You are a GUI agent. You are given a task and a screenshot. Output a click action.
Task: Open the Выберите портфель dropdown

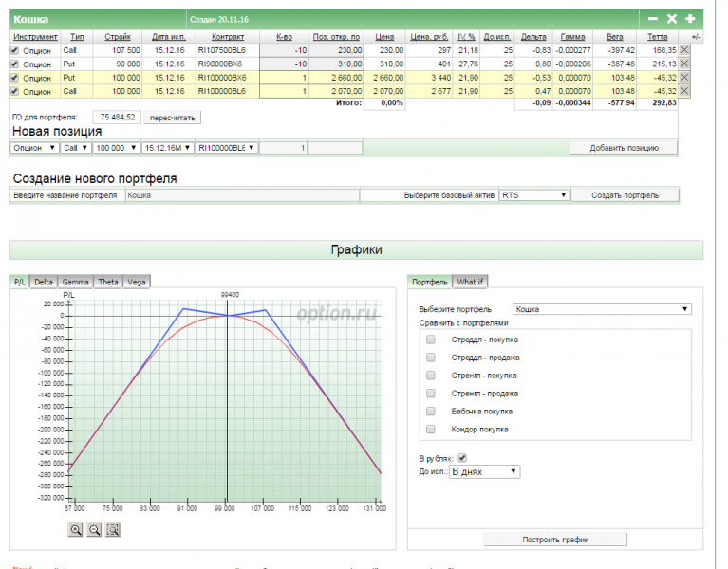pyautogui.click(x=601, y=309)
